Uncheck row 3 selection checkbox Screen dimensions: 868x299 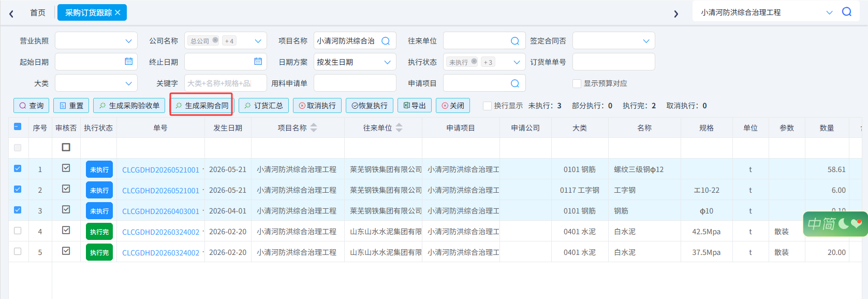[x=18, y=210]
